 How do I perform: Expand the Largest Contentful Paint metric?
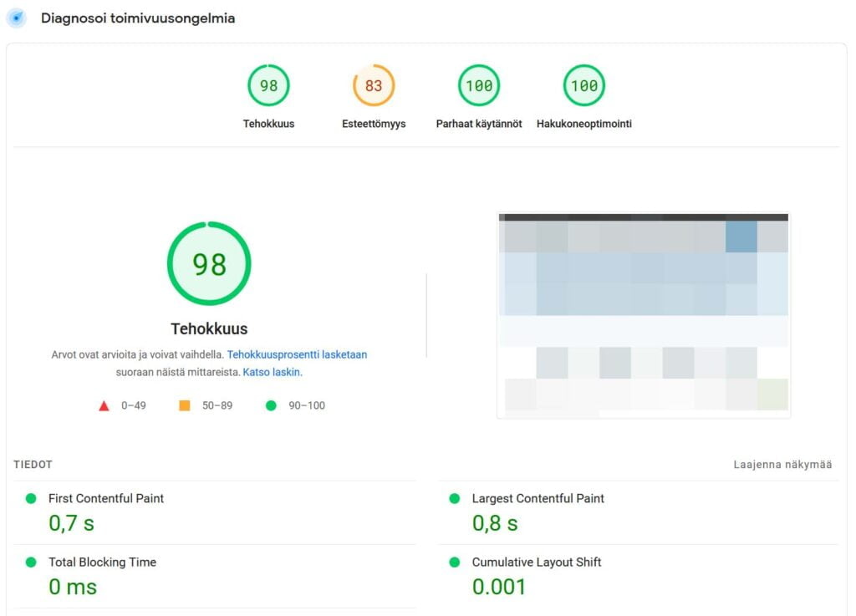(538, 498)
